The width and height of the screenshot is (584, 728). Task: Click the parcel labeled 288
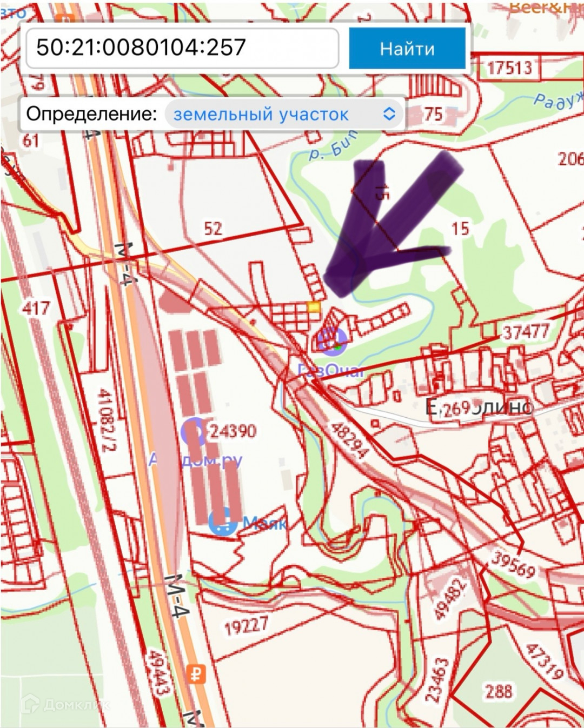coord(498,691)
